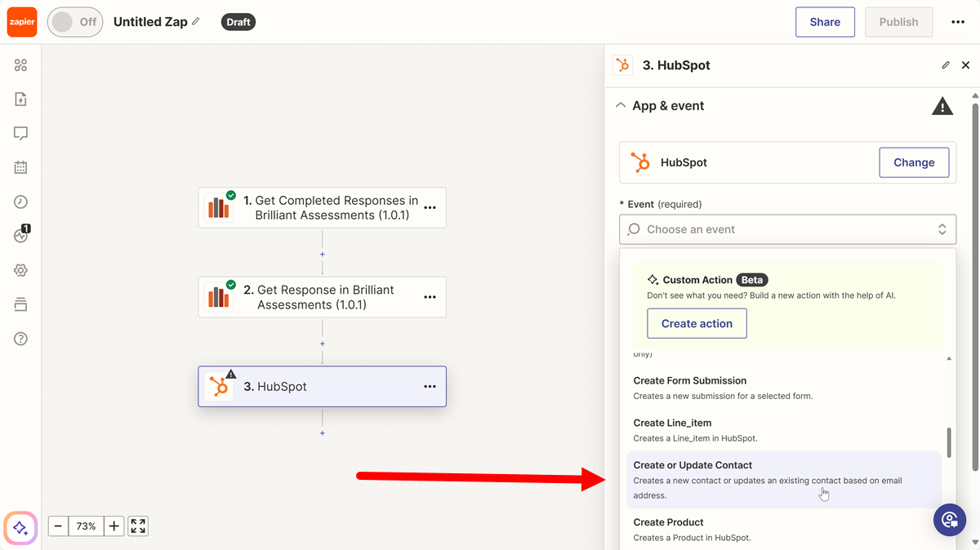Open the Choose an event dropdown
This screenshot has width=980, height=550.
point(786,229)
